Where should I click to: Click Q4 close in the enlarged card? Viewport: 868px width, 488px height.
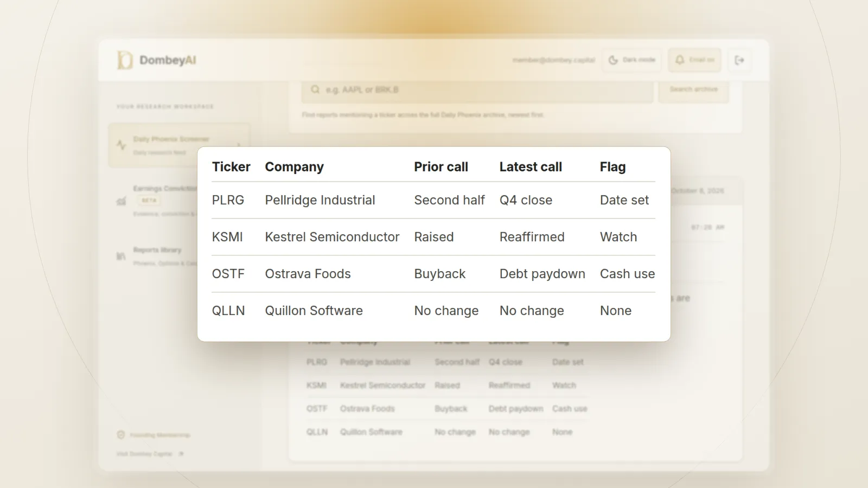[526, 200]
